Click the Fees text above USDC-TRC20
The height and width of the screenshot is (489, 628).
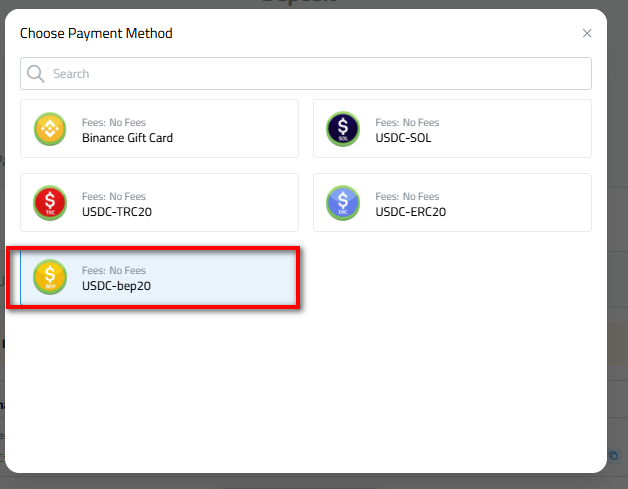(113, 197)
